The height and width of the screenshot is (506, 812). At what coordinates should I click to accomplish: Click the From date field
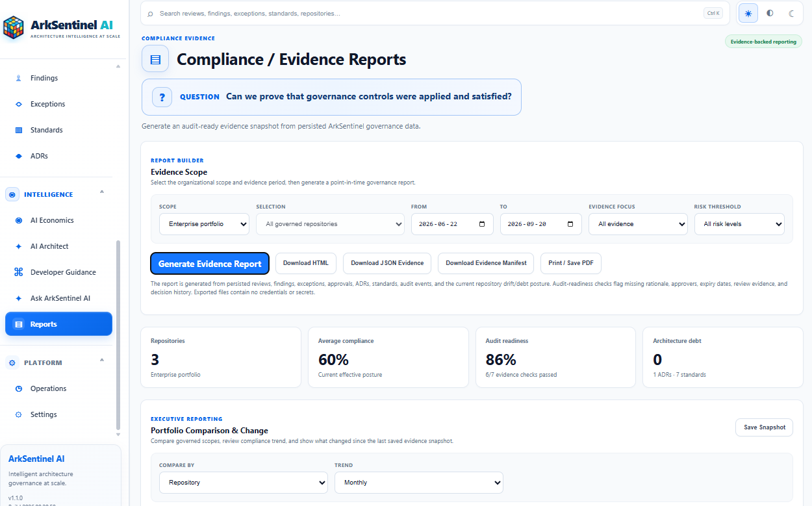coord(452,224)
